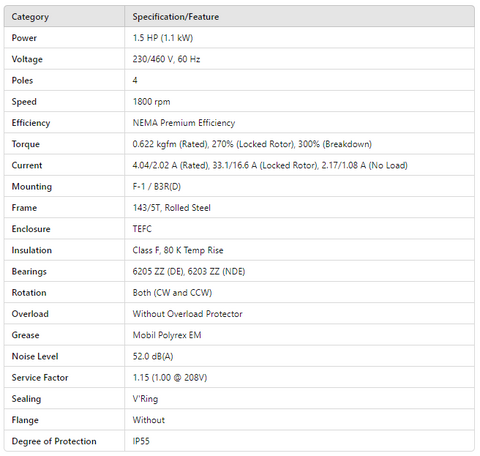This screenshot has width=480, height=456.
Task: Click Class F, 80 K Temp Rise
Action: pos(178,250)
